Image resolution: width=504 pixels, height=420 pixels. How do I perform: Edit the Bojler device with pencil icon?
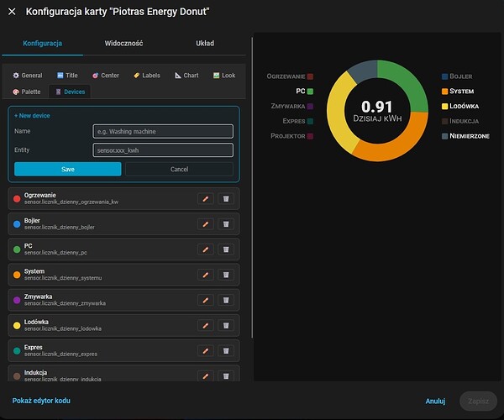click(x=206, y=224)
